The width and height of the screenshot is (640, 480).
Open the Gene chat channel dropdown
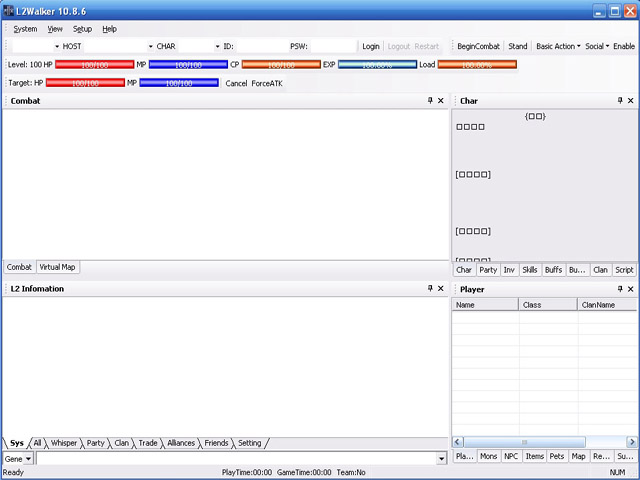coord(28,459)
